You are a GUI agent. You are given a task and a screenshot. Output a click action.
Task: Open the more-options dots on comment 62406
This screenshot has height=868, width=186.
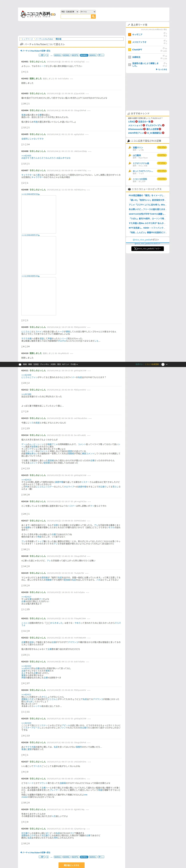coord(90,151)
